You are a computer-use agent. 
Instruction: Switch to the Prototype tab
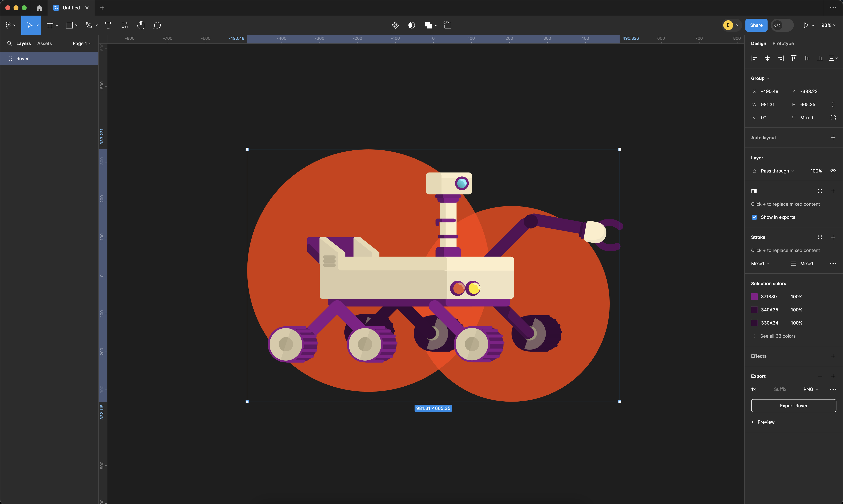(x=783, y=43)
